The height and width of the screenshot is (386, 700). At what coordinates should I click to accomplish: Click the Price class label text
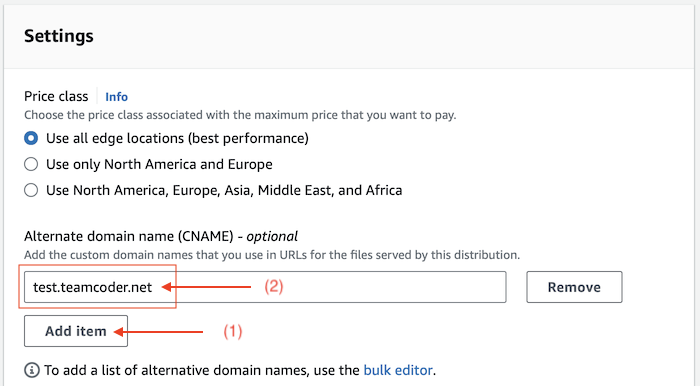click(x=56, y=96)
